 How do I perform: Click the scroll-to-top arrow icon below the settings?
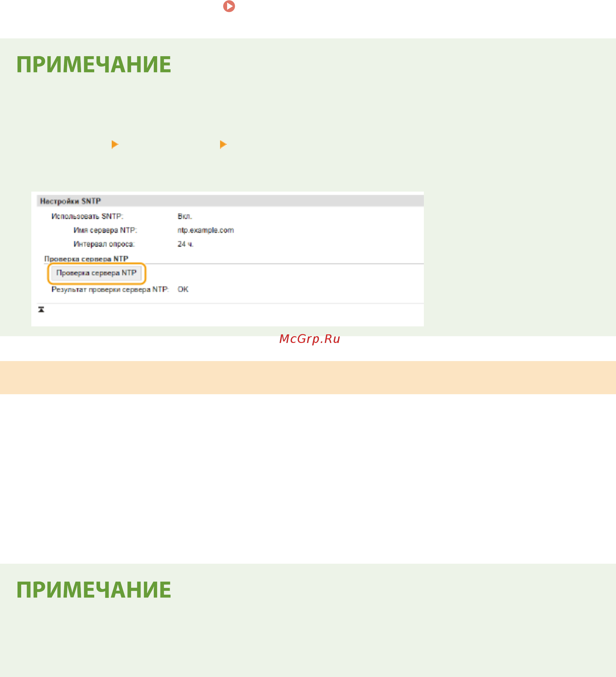[x=41, y=309]
